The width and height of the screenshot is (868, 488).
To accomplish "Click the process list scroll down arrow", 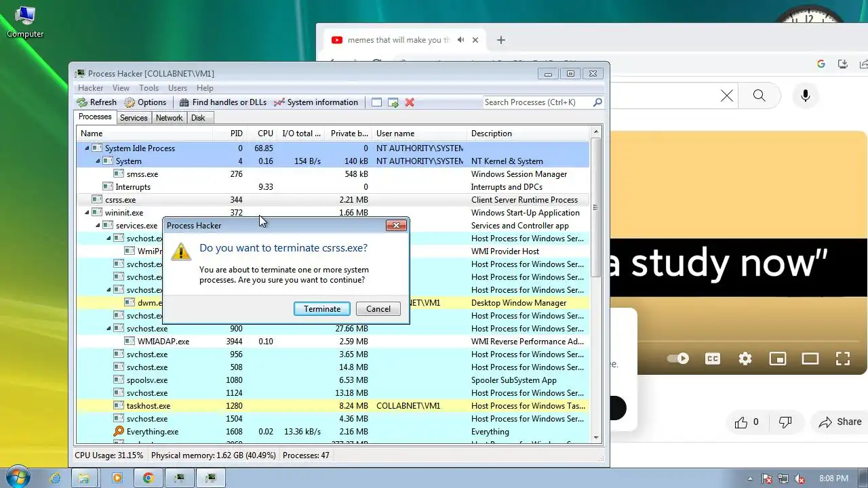I will click(596, 439).
